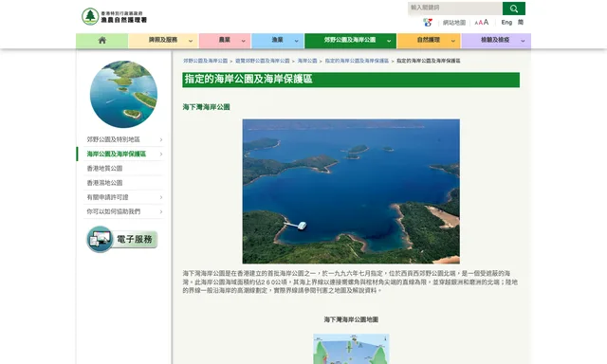607x364 pixels.
Task: Open the 郊野公園及海岸公園 menu
Action: [350, 40]
